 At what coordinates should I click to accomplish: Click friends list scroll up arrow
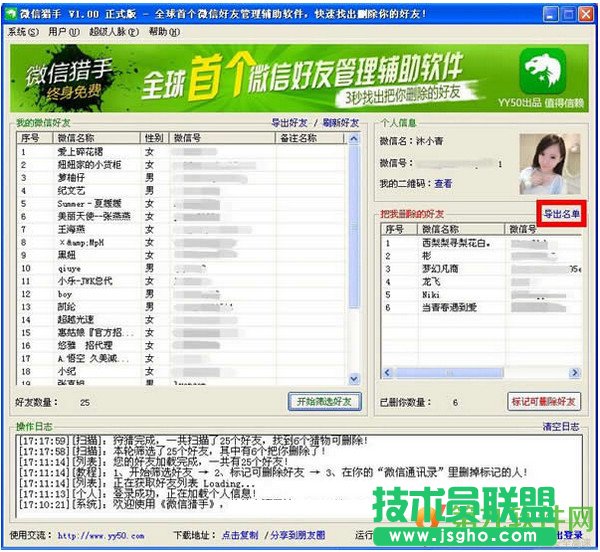(x=354, y=138)
